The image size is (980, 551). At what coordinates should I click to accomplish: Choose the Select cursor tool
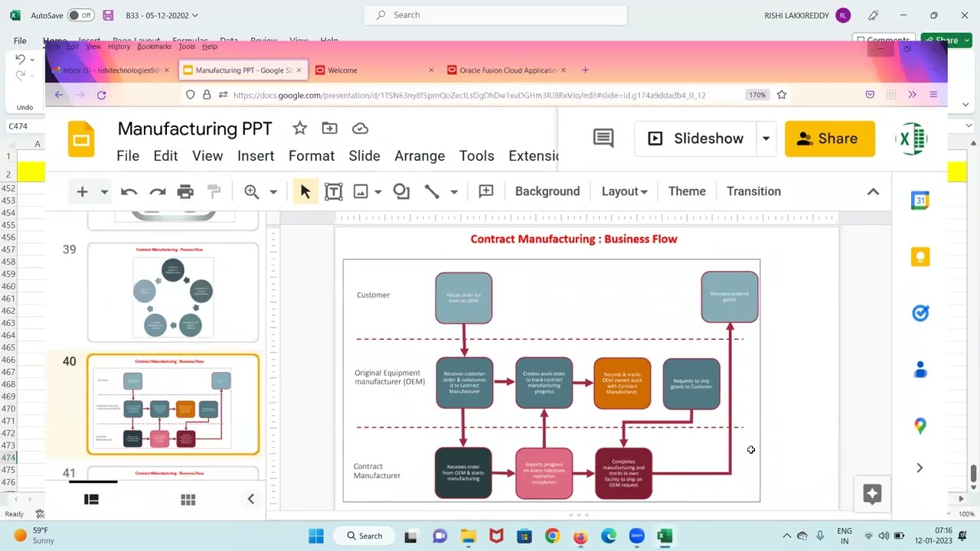coord(305,191)
